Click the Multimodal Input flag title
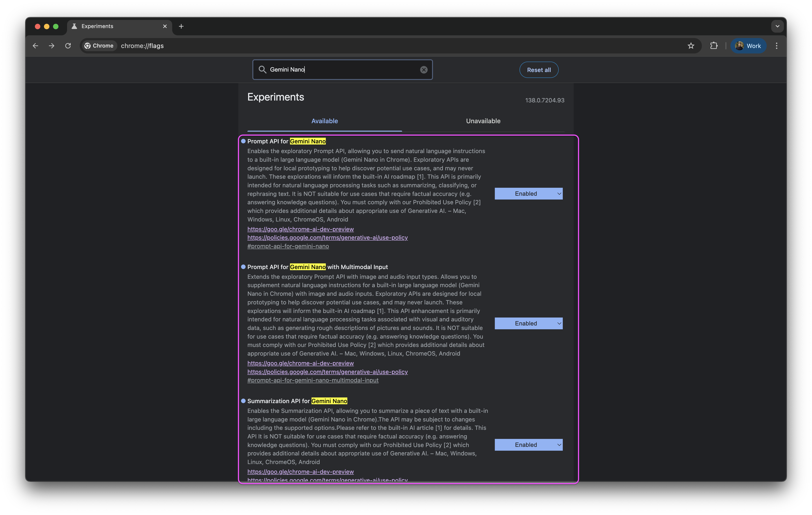The height and width of the screenshot is (515, 812). [x=318, y=267]
